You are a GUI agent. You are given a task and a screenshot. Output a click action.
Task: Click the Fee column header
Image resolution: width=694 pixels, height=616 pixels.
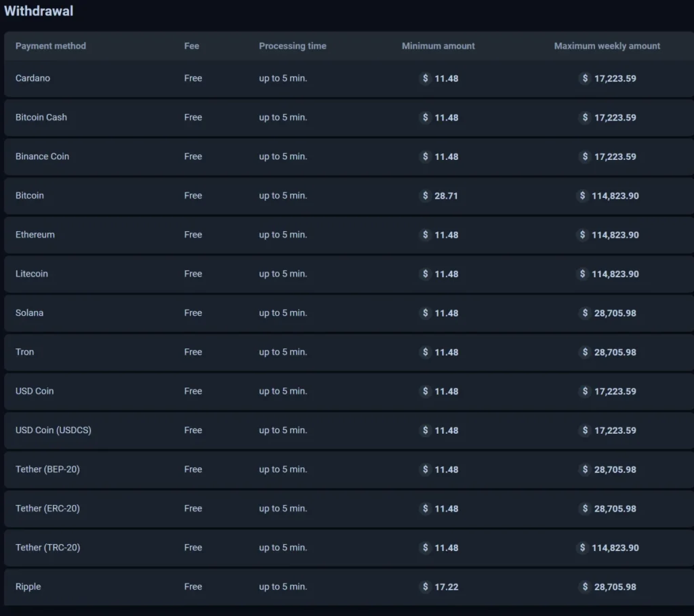tap(192, 46)
